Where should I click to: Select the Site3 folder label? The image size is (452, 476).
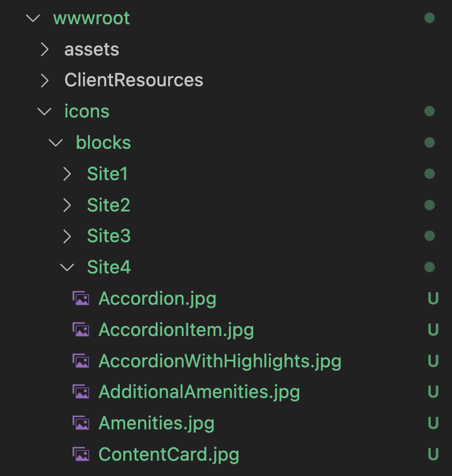109,236
